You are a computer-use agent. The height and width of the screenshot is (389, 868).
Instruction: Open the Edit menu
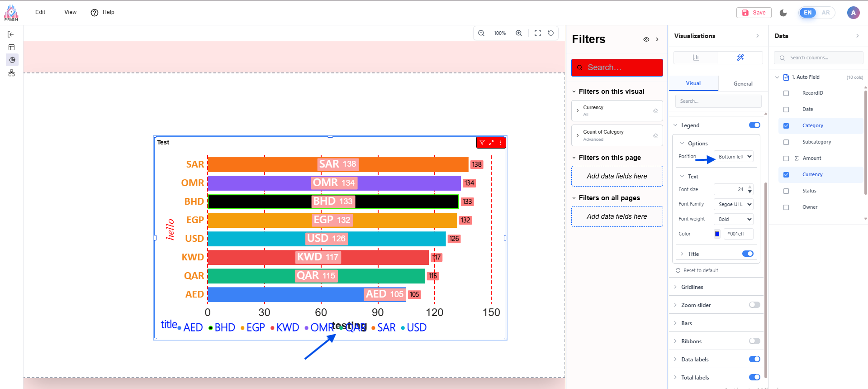click(x=40, y=12)
